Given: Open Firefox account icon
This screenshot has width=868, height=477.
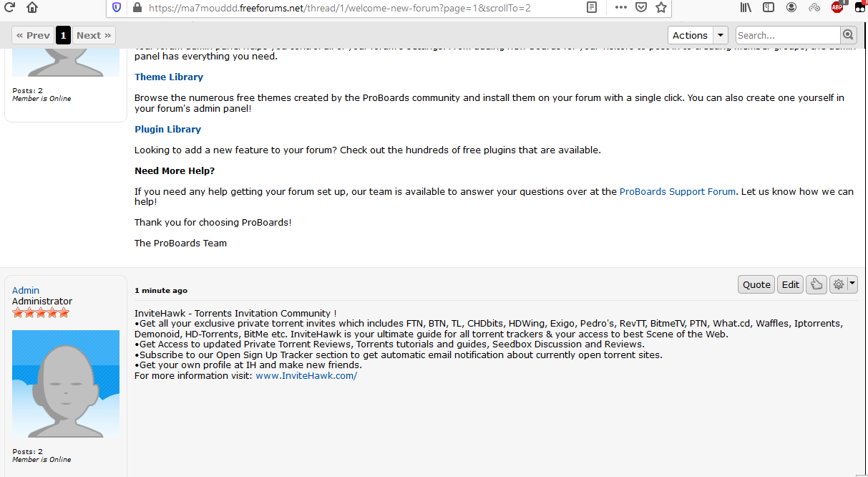Looking at the screenshot, I should (x=791, y=7).
